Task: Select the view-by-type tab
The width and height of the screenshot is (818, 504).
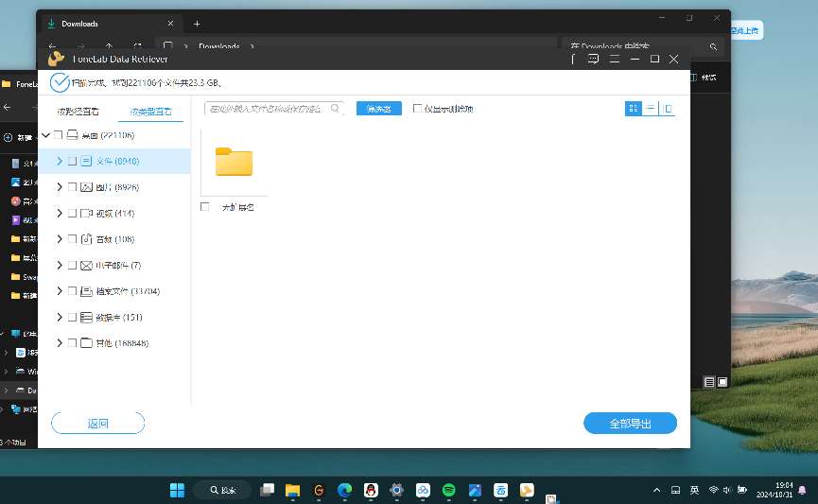Action: tap(150, 112)
